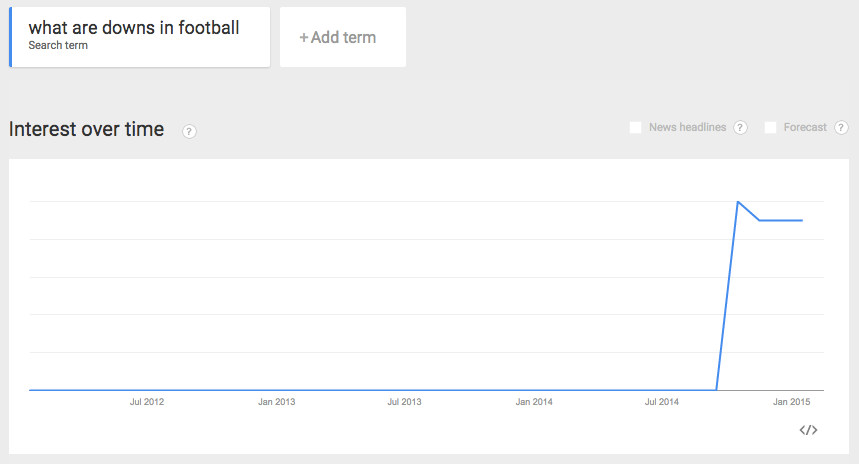This screenshot has height=464, width=859.
Task: Select the Jan 2013 axis label
Action: [x=276, y=402]
